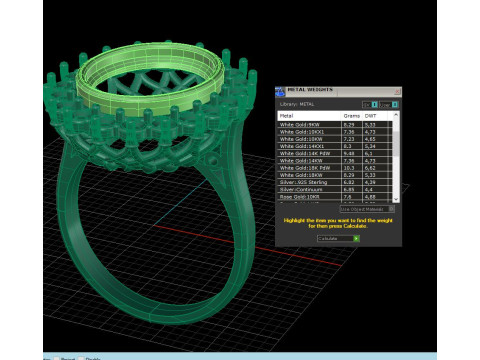Select the White Gold:14KW row

point(335,161)
